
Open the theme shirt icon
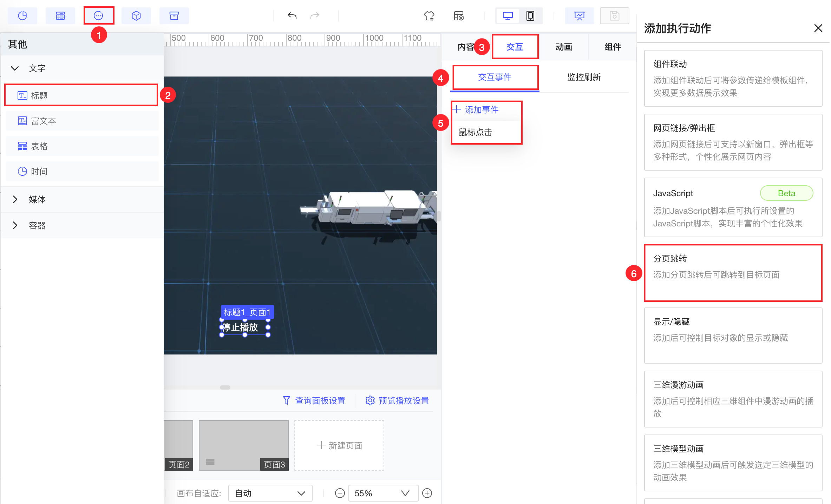tap(429, 16)
